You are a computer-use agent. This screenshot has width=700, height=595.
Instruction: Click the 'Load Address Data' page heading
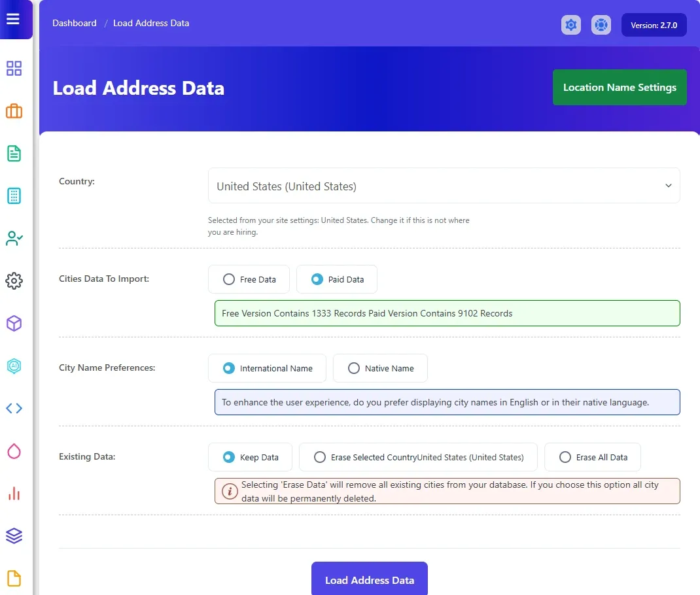[x=139, y=88]
